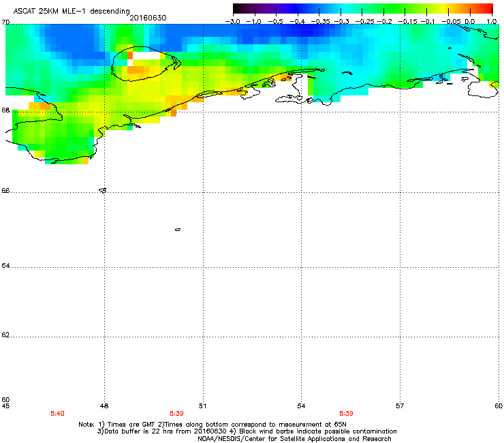This screenshot has height=443, width=504.
Task: Click the 0.0 color scale label
Action: point(470,22)
